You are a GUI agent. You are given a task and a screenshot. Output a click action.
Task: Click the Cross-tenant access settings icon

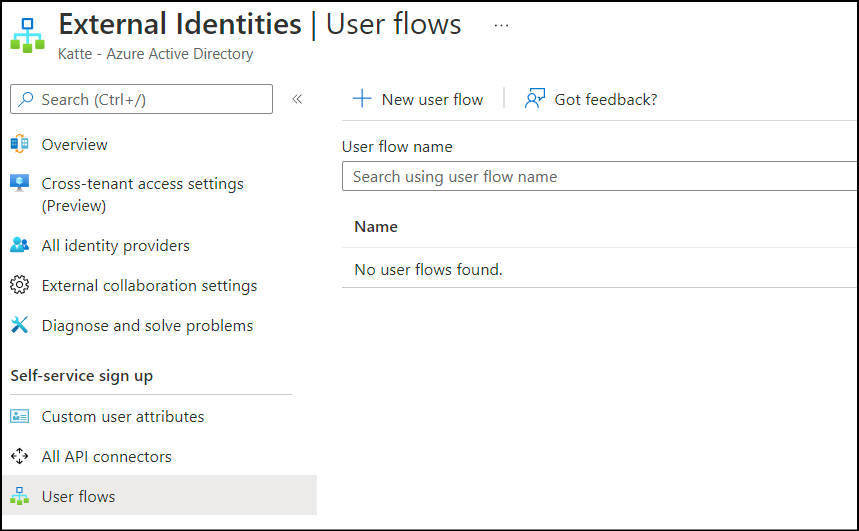pyautogui.click(x=20, y=182)
